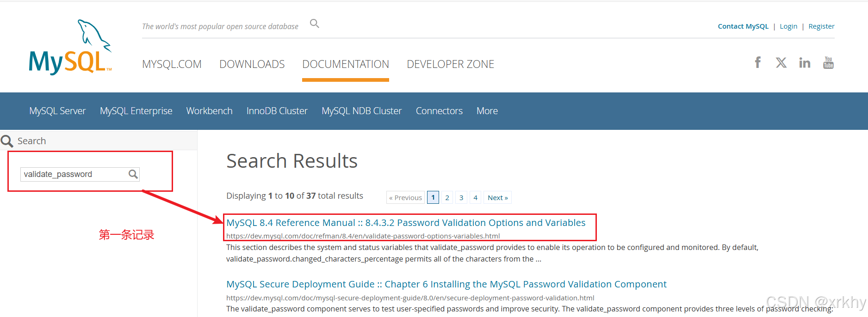Open the InnoDB Cluster menu item
The height and width of the screenshot is (317, 868).
coord(277,111)
